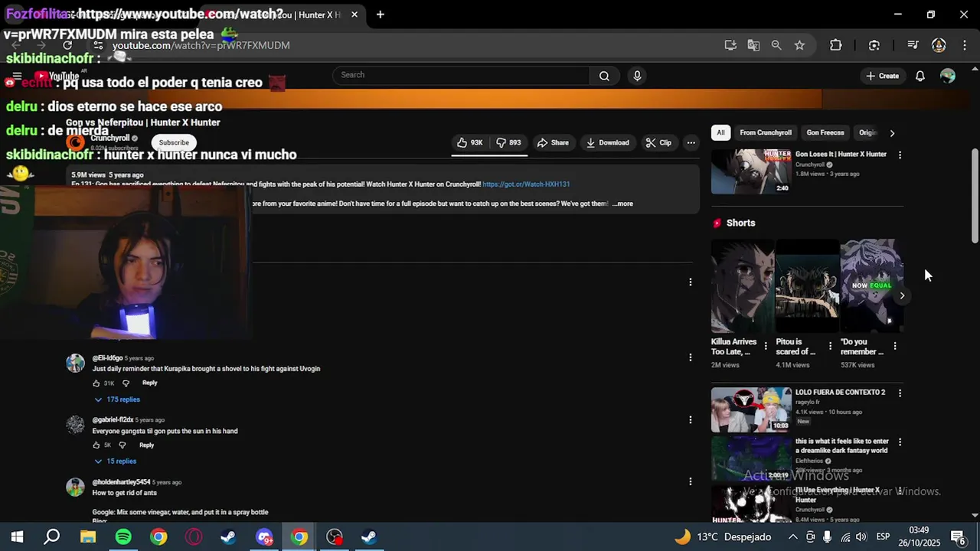Open the Crunchyroll channel name link
The width and height of the screenshot is (980, 551).
[110, 138]
